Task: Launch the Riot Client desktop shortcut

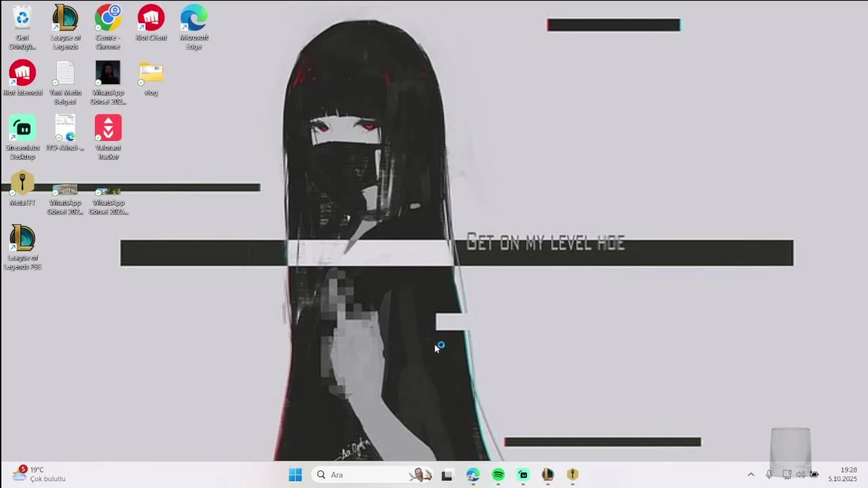Action: (151, 23)
